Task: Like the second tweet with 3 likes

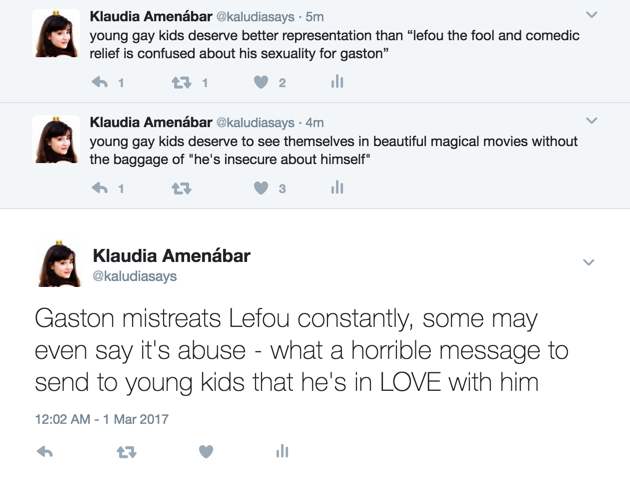Action: point(261,187)
